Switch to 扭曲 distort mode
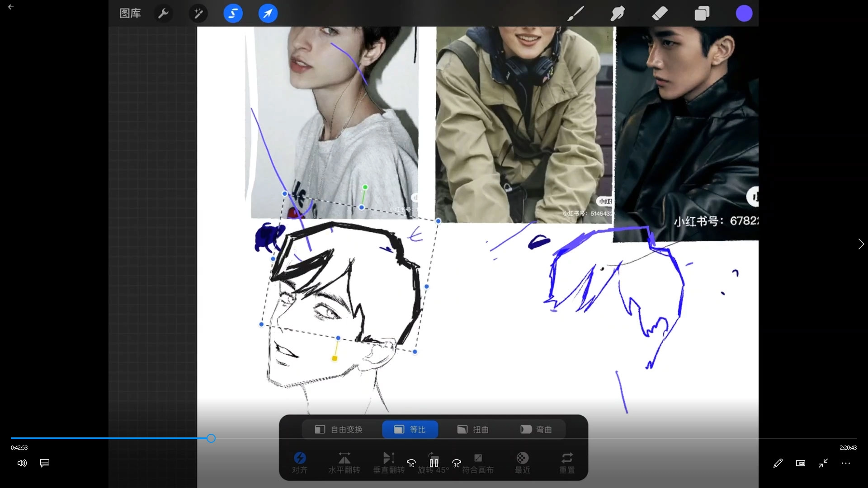This screenshot has height=488, width=868. click(473, 429)
